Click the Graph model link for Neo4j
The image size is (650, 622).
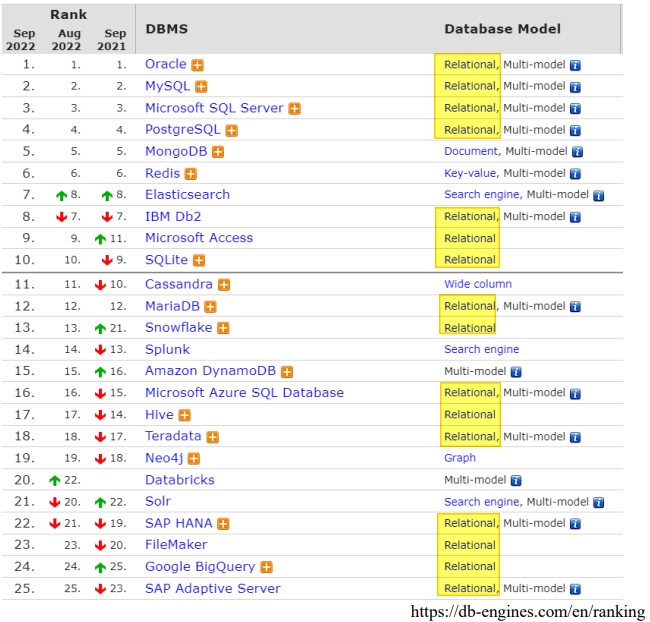(460, 458)
